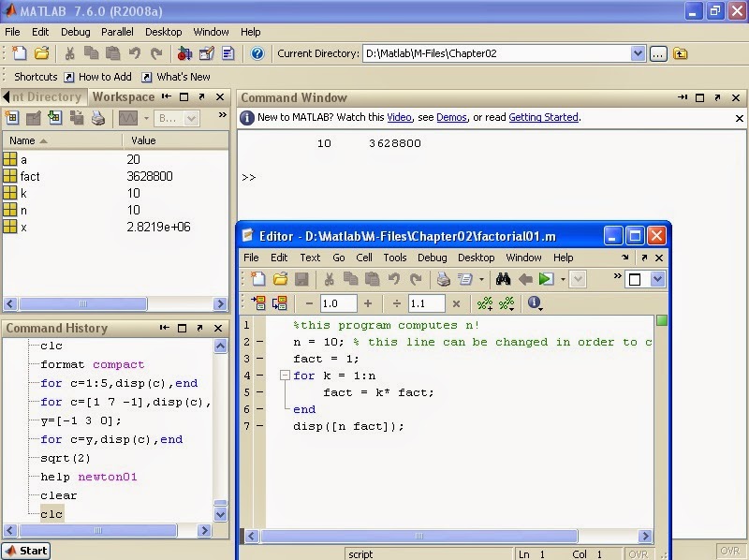Open MATLAB Help with question mark icon
749x560 pixels.
257,53
